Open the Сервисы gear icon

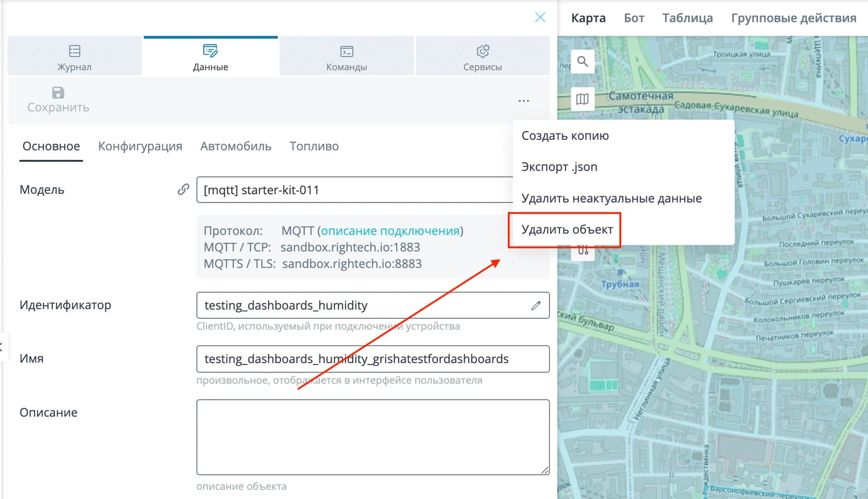[x=483, y=51]
